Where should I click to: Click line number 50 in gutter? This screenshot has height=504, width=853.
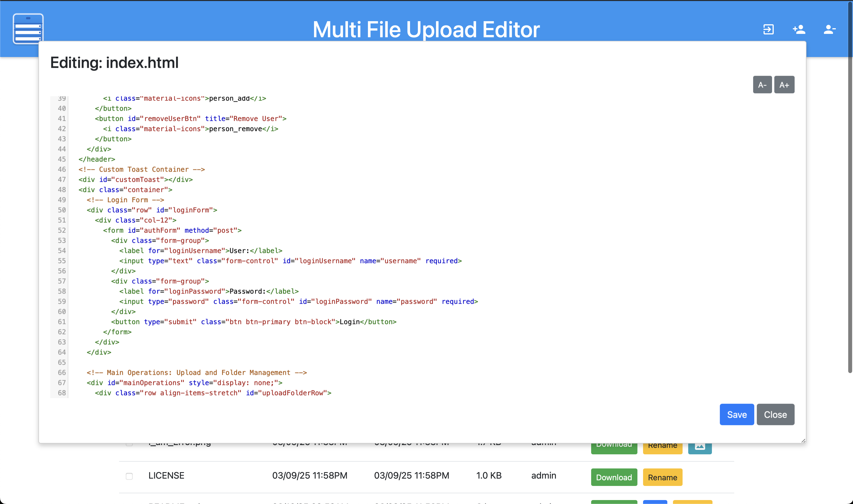click(62, 210)
